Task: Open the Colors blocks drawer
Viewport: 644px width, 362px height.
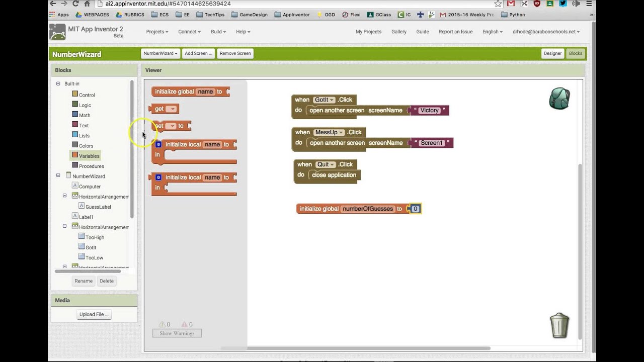Action: [83, 146]
